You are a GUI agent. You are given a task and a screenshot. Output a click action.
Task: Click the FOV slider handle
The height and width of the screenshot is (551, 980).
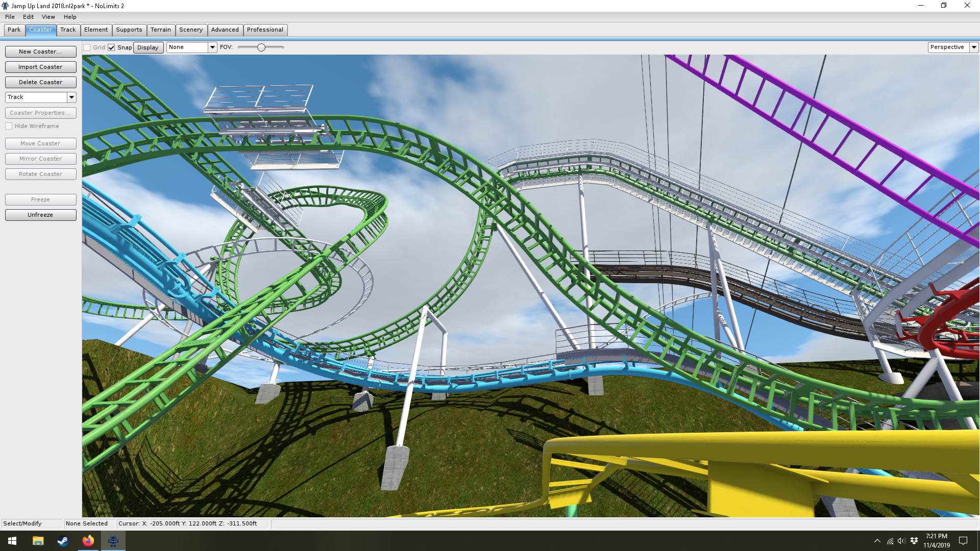pyautogui.click(x=261, y=47)
